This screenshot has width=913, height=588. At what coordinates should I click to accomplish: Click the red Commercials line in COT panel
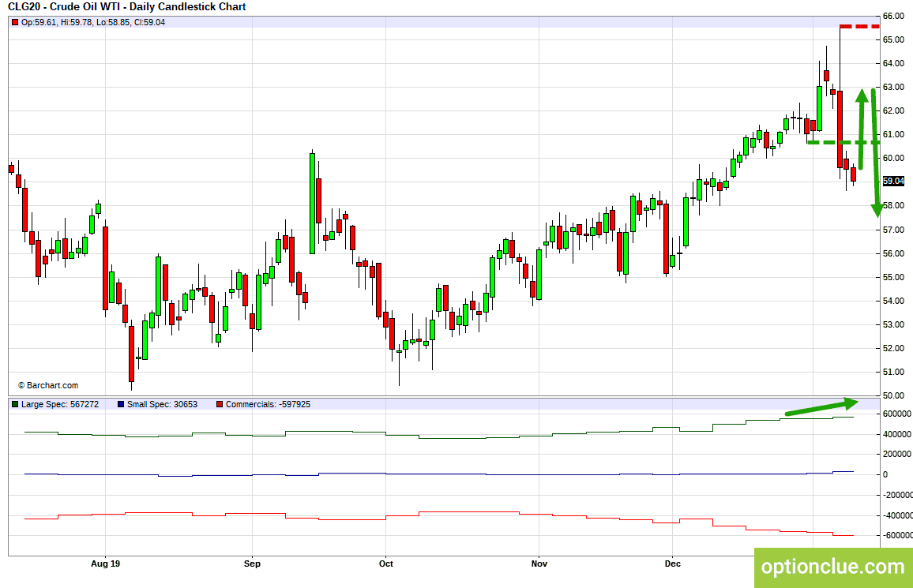point(439,512)
